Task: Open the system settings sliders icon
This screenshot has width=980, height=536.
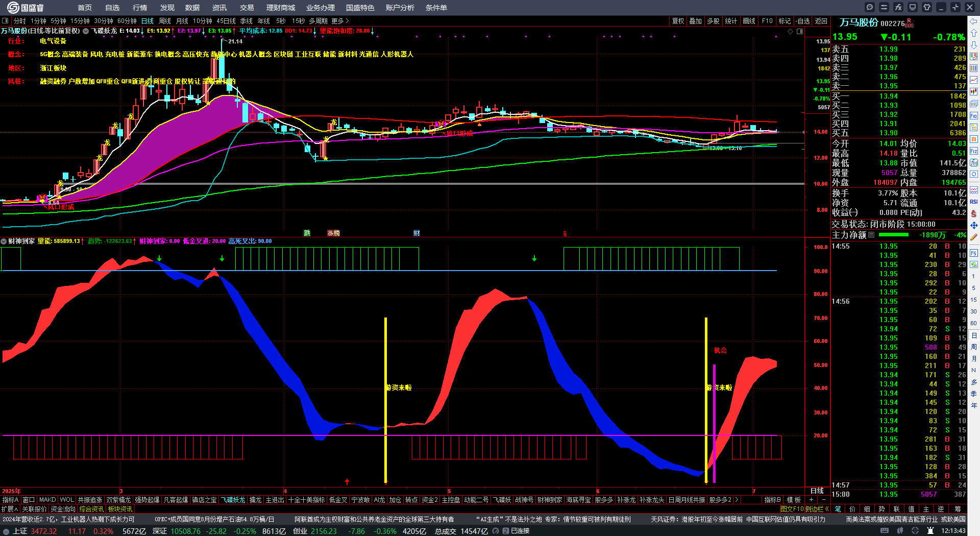Action: [x=884, y=7]
